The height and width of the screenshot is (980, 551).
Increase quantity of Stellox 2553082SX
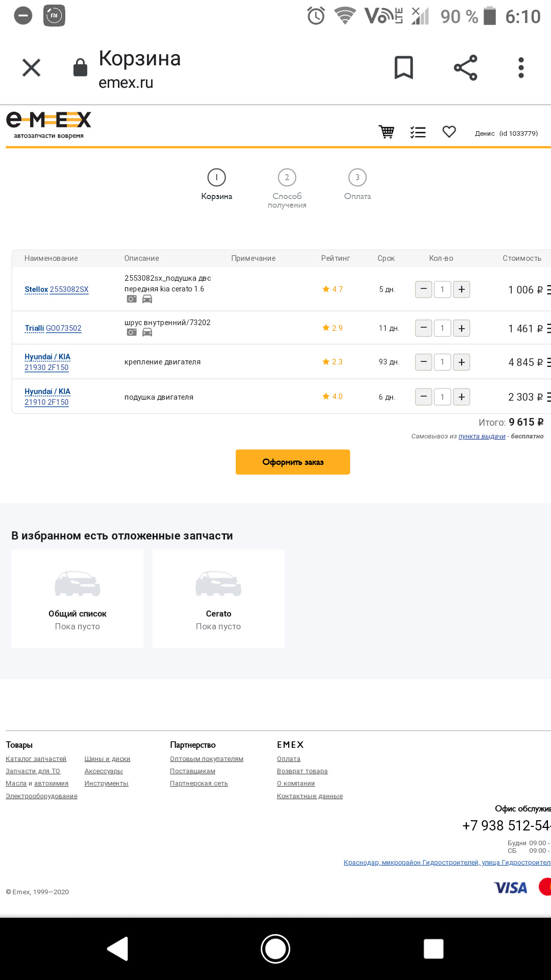click(462, 289)
